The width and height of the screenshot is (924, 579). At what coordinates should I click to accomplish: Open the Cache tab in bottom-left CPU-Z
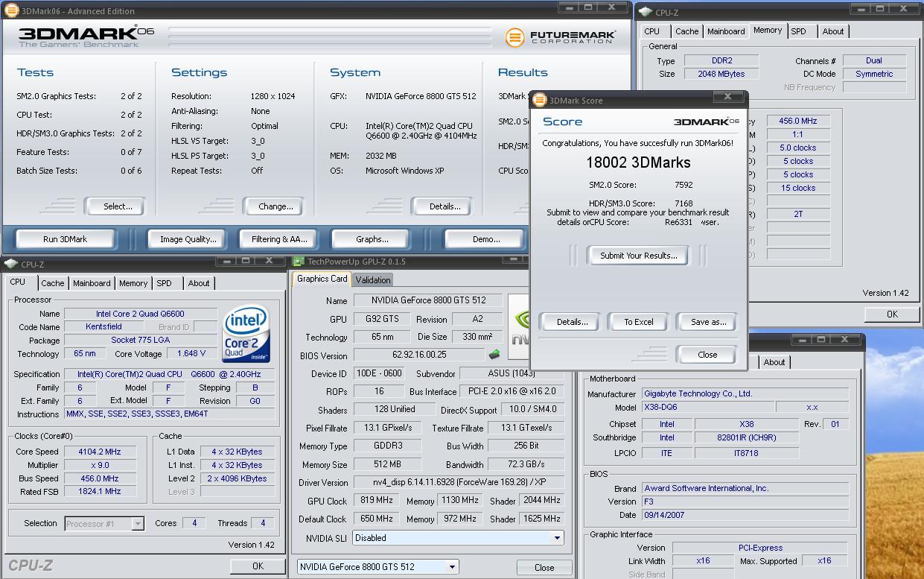(53, 283)
